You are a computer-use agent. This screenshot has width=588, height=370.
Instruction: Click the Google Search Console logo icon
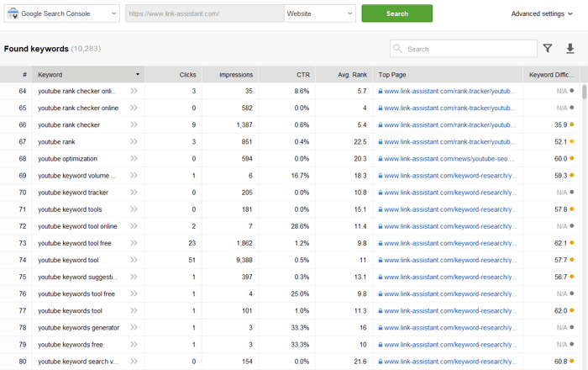coord(13,13)
